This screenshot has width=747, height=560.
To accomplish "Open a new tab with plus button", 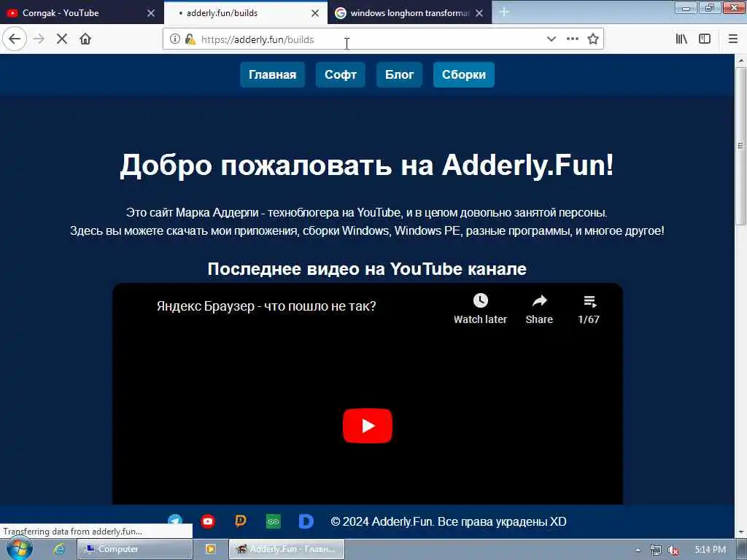I will (x=504, y=12).
